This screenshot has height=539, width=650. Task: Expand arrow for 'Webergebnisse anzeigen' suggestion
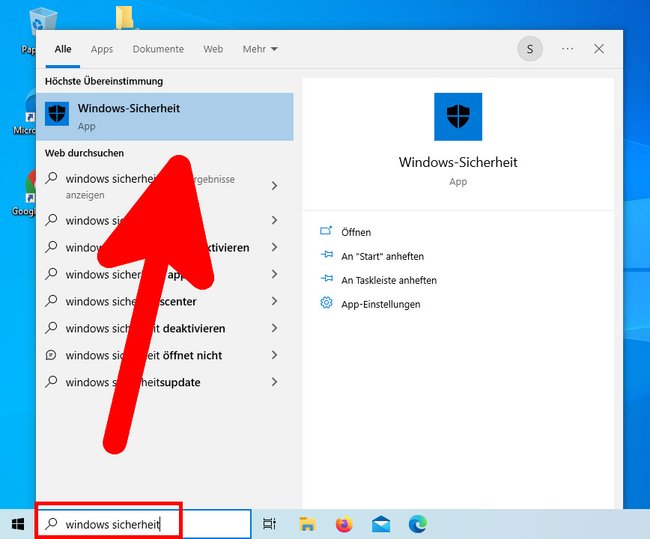tap(274, 186)
